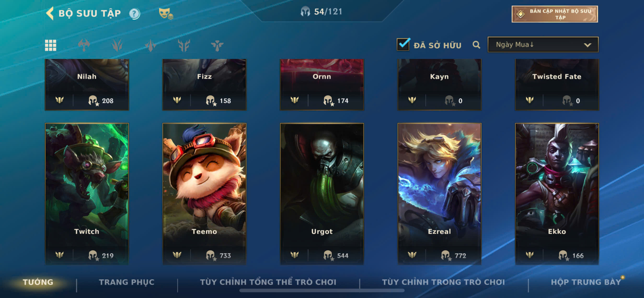Filter champions by the assassin role icon
The width and height of the screenshot is (644, 298).
pyautogui.click(x=150, y=45)
